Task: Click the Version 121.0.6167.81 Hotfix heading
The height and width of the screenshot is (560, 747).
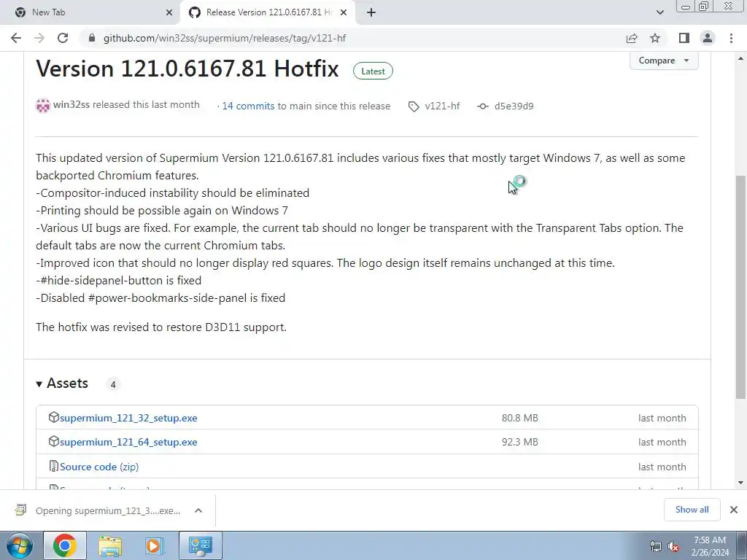Action: coord(187,69)
